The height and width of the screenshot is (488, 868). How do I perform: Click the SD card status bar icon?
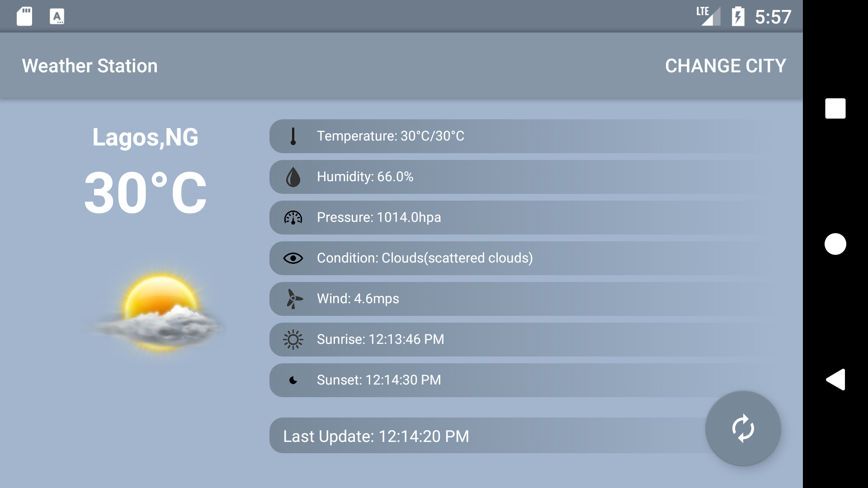(x=24, y=16)
